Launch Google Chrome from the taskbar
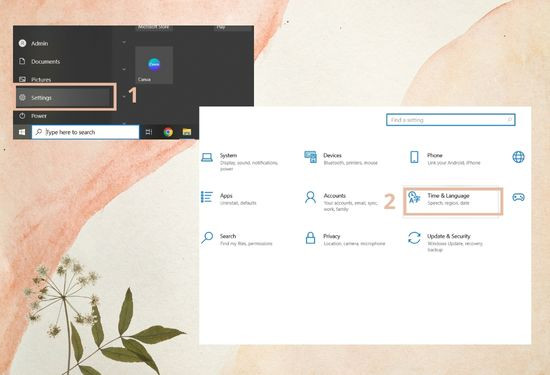The image size is (550, 375). (x=168, y=132)
